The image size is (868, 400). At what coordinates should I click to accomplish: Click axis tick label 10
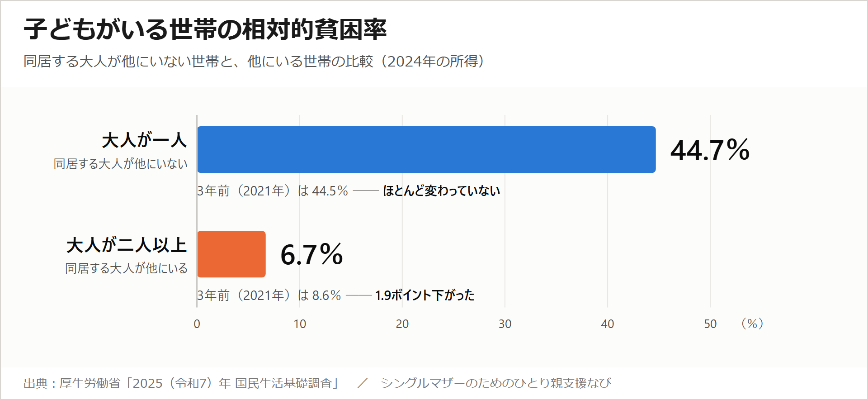[300, 324]
